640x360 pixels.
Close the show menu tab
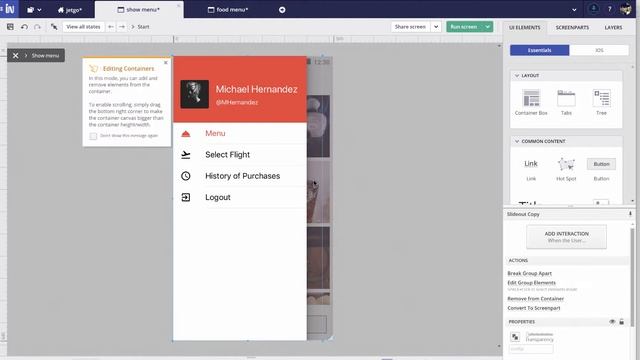178,6
